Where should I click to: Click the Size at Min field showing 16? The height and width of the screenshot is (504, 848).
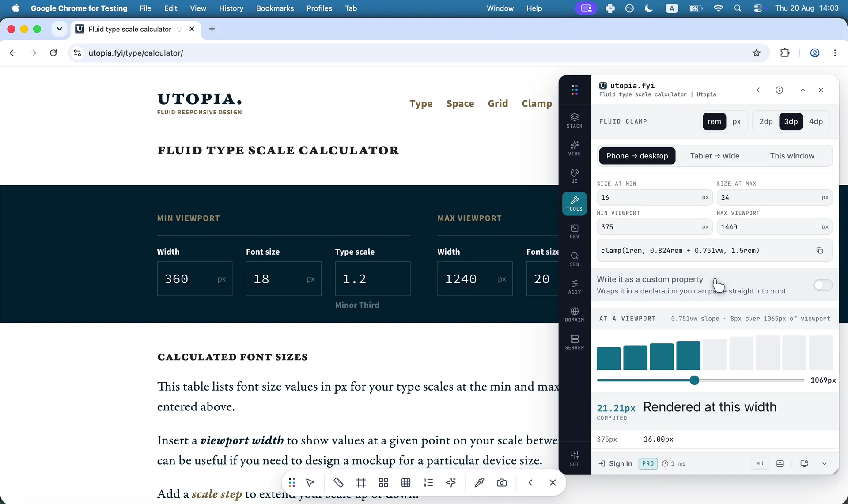(655, 198)
